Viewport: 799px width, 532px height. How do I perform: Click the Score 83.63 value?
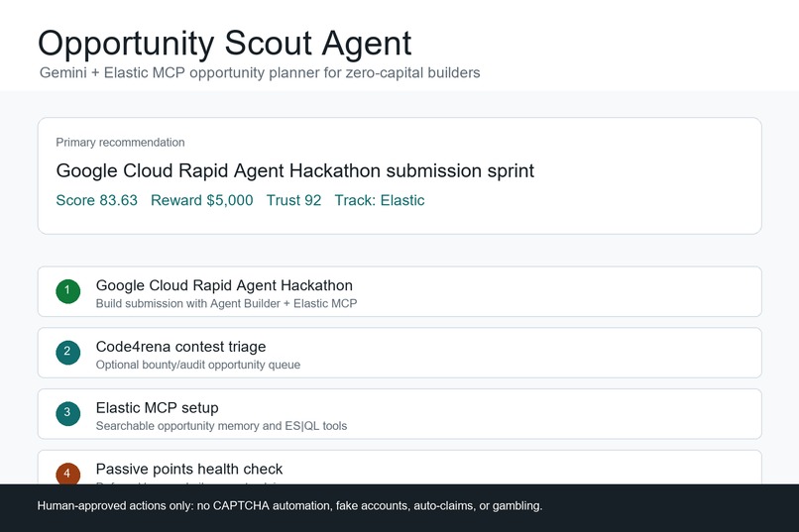97,200
